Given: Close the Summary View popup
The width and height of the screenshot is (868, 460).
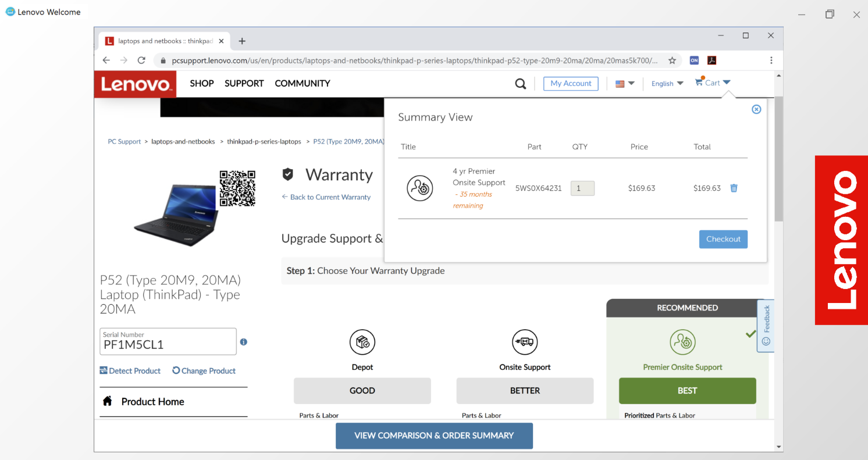Looking at the screenshot, I should [x=756, y=109].
